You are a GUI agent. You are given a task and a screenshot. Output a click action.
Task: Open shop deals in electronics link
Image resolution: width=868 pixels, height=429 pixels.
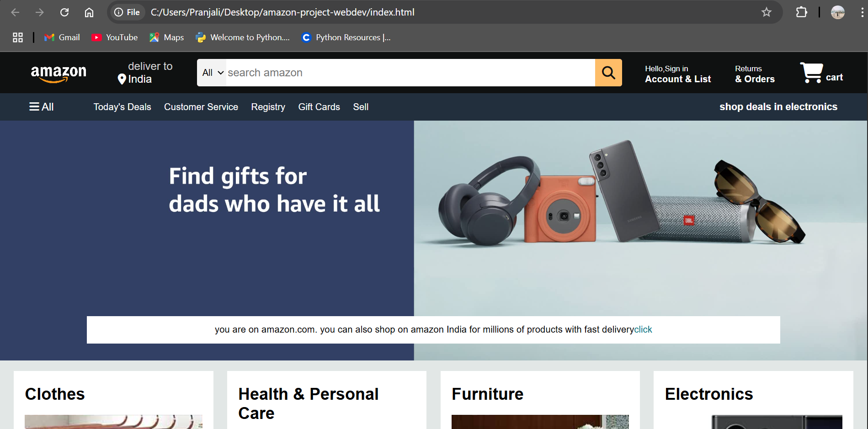tap(778, 107)
